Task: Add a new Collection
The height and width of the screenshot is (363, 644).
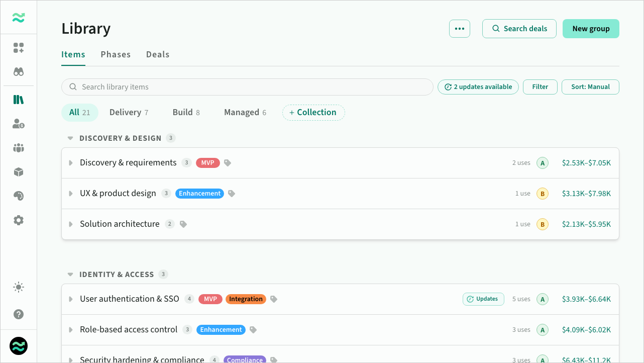Action: coord(313,113)
